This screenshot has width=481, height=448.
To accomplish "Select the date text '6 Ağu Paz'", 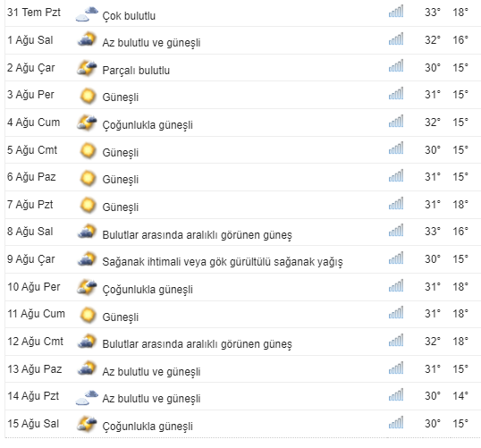I will 31,177.
